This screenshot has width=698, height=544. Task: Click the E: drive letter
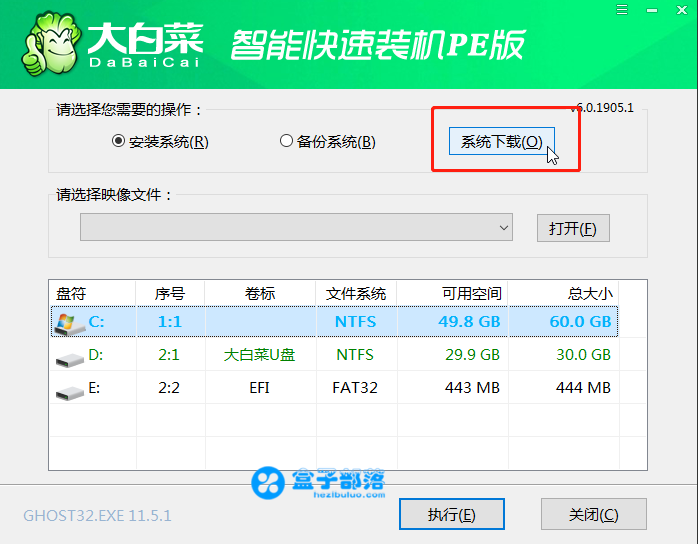pos(94,388)
